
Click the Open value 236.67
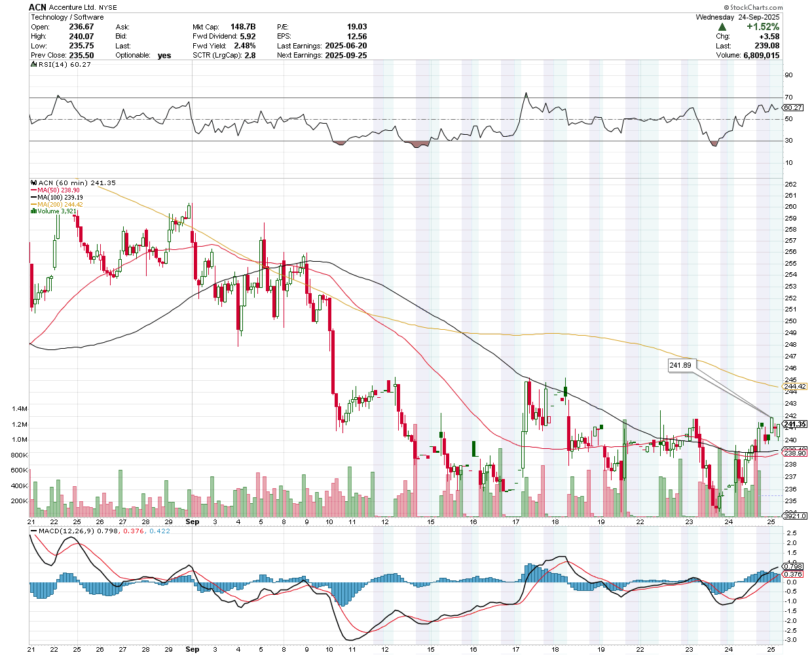pos(81,27)
